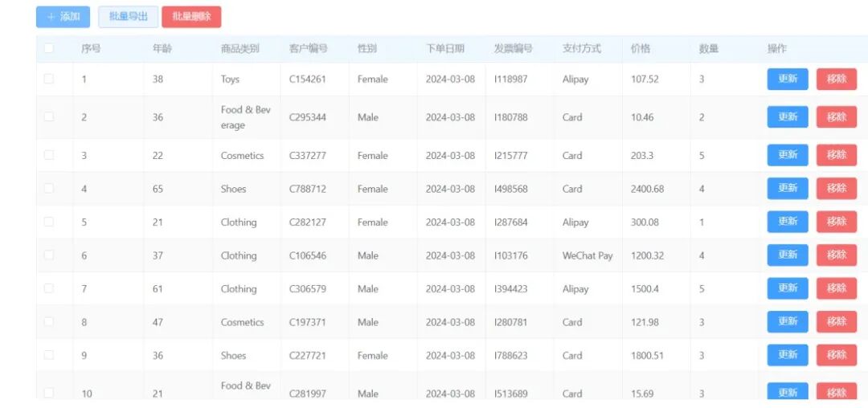The image size is (868, 408).
Task: Click 移除 for customer C227721
Action: click(837, 355)
